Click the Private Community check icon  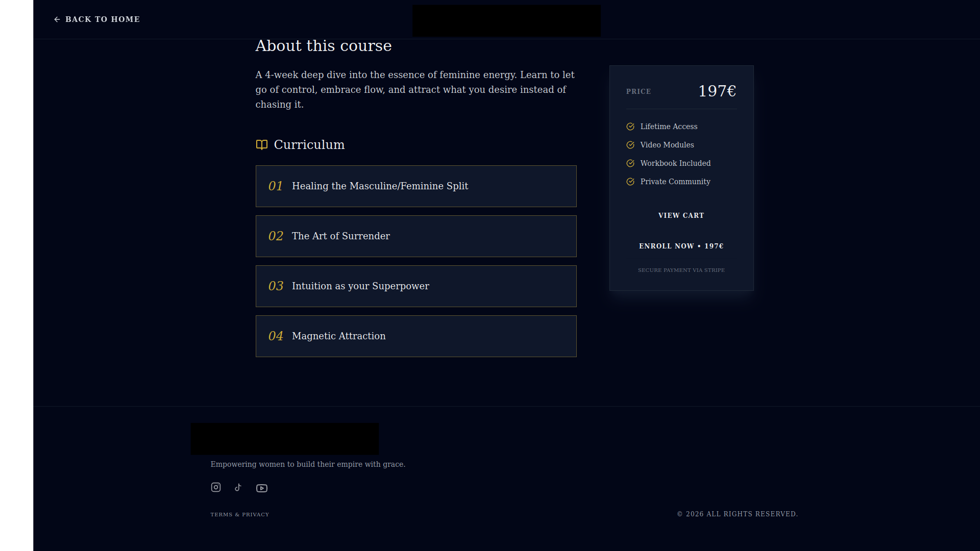630,182
